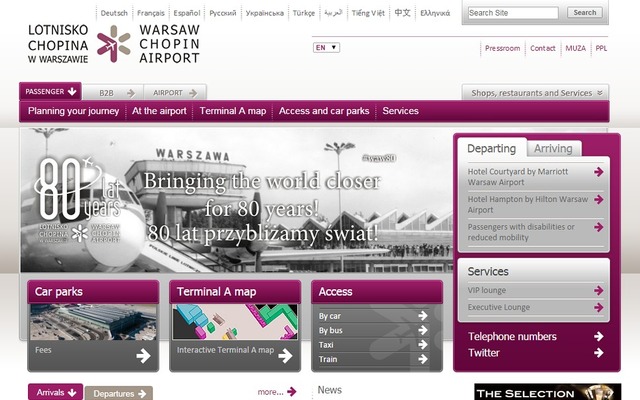Switch language to Español
The width and height of the screenshot is (640, 400).
pos(187,13)
